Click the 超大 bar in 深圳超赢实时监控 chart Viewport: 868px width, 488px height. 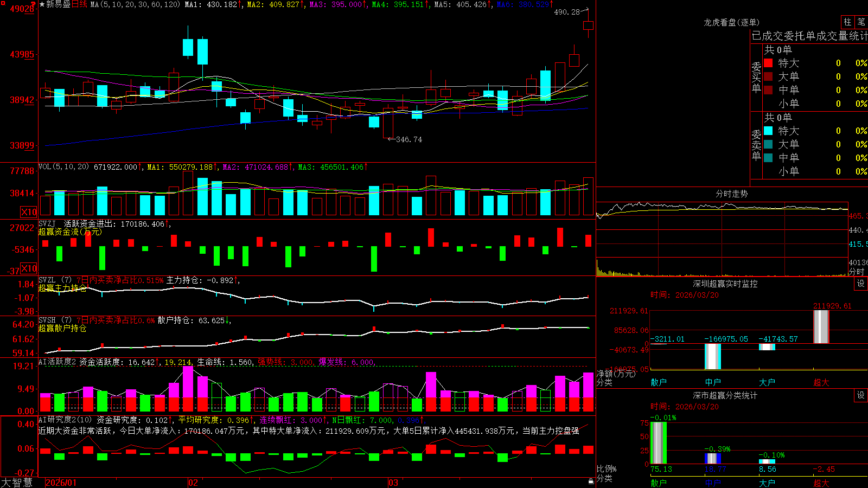821,326
